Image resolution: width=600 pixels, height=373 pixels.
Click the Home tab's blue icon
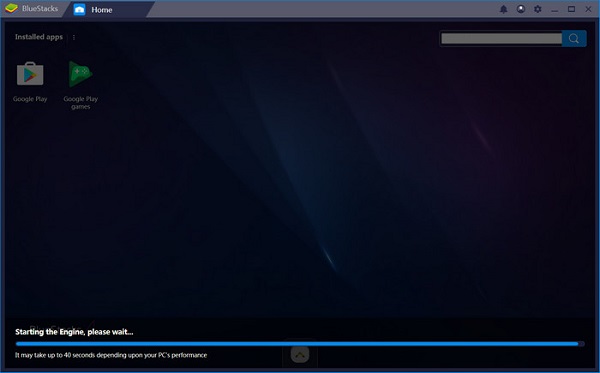coord(80,10)
